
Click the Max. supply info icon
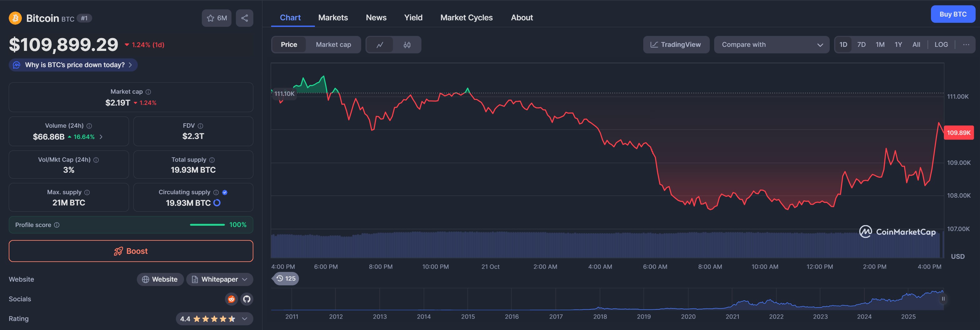pyautogui.click(x=87, y=192)
